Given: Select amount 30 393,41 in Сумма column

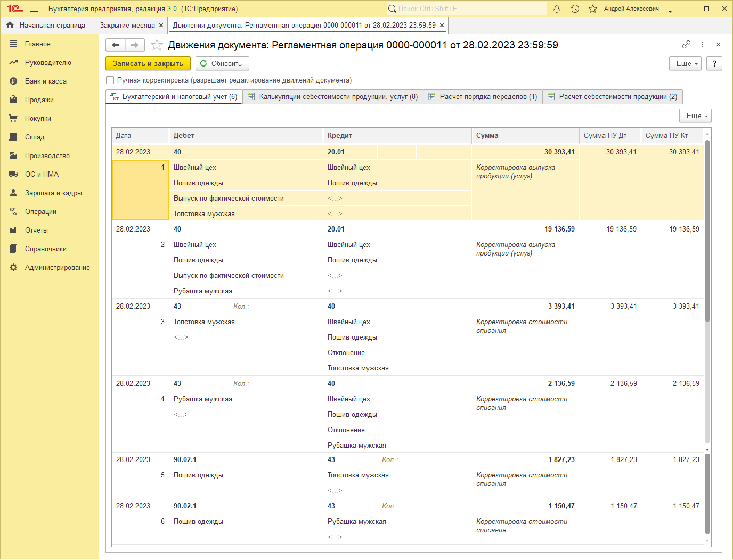Looking at the screenshot, I should [559, 152].
